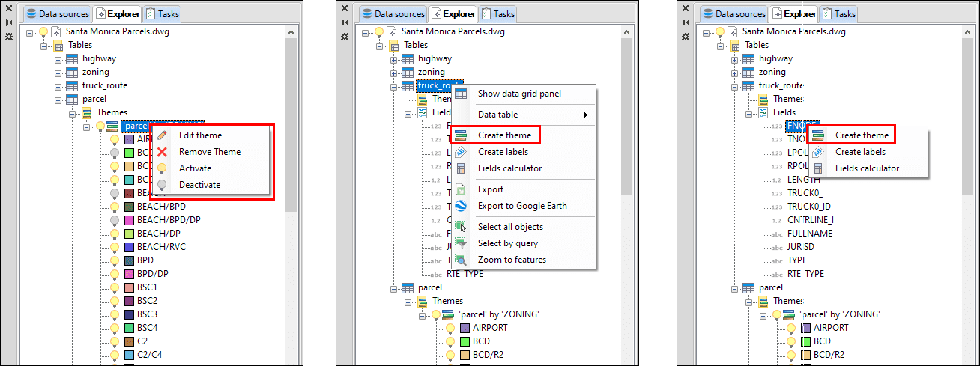Toggle the lightbulb beside BSC1
Image resolution: width=980 pixels, height=366 pixels.
(x=115, y=287)
